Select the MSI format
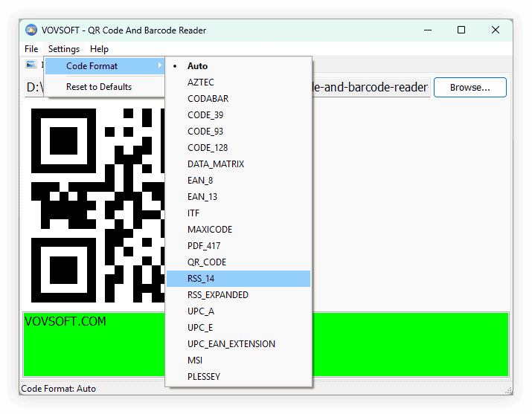532x414 pixels. point(239,360)
